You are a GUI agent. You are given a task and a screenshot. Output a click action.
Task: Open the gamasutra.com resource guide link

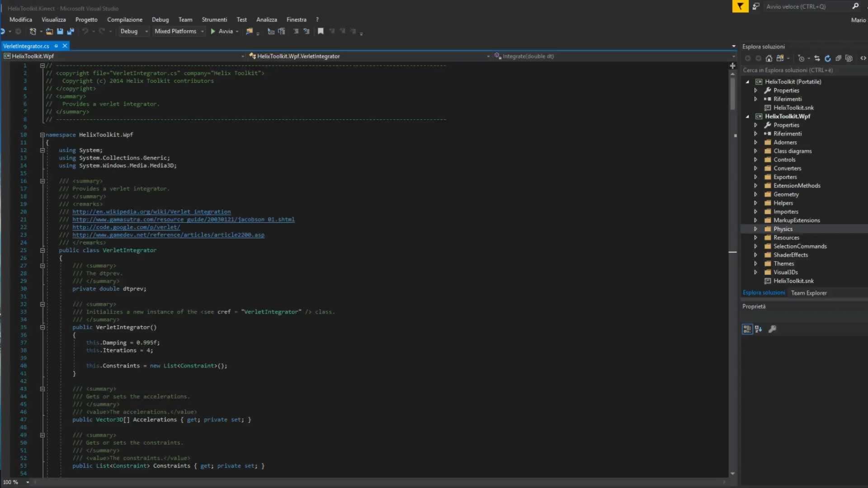184,219
